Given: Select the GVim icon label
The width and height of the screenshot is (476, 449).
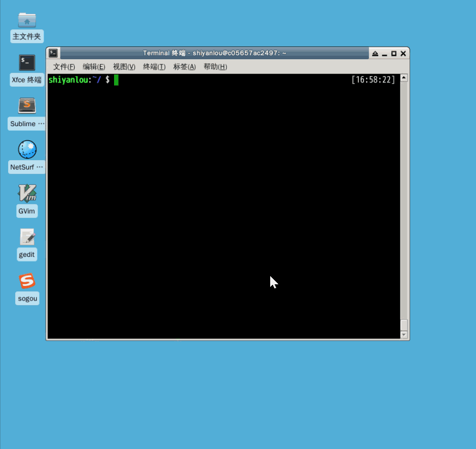Looking at the screenshot, I should [27, 211].
